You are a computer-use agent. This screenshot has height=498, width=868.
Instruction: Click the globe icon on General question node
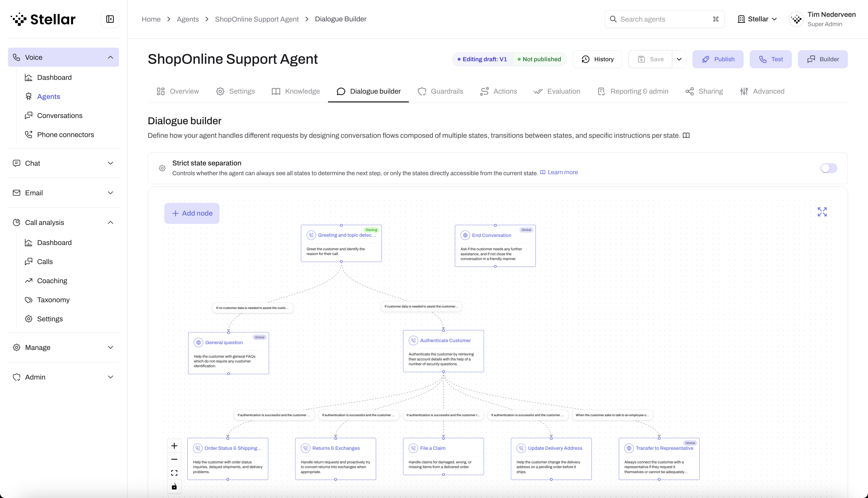pos(198,342)
